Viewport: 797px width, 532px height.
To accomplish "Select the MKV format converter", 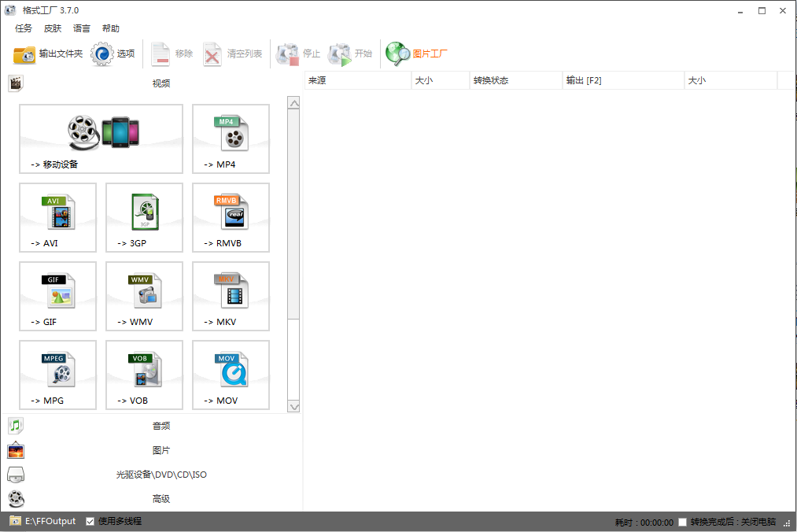I will pos(230,297).
